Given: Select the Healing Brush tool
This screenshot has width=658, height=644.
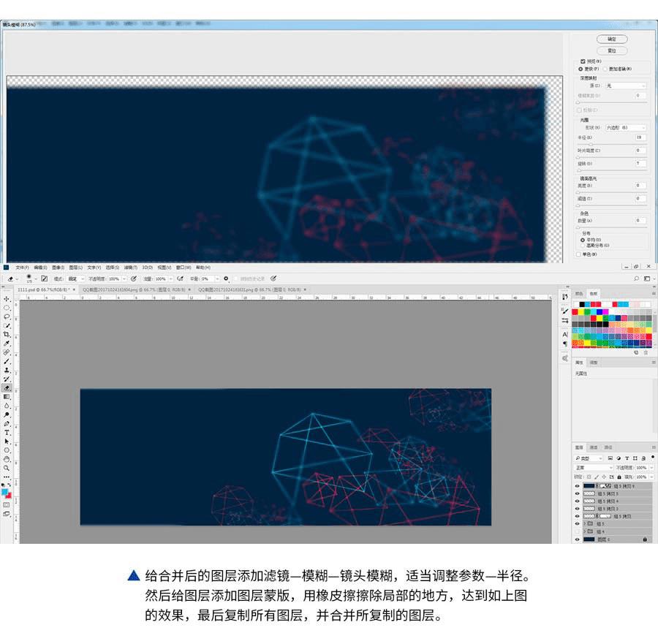Looking at the screenshot, I should click(7, 352).
